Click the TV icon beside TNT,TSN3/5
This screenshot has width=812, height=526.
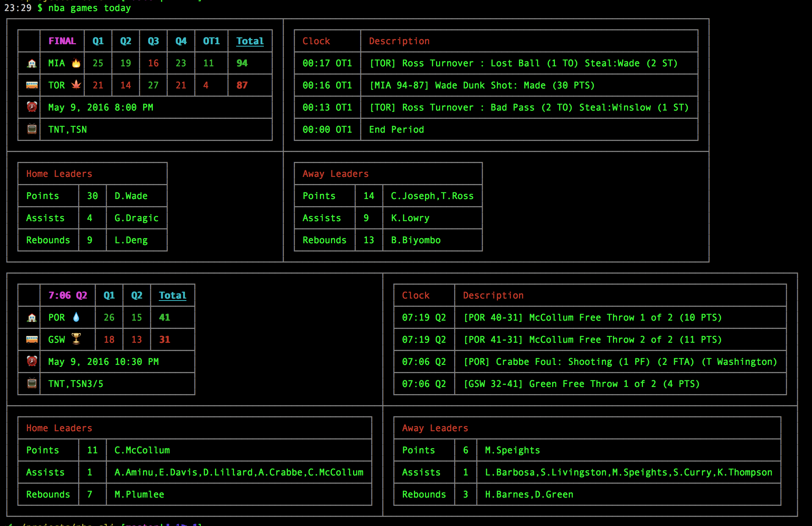pos(32,383)
